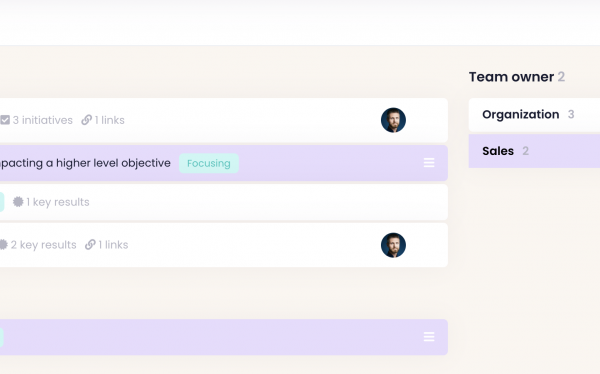Select the Organization team owner filter
Viewport: 600px width, 374px height.
coord(534,114)
